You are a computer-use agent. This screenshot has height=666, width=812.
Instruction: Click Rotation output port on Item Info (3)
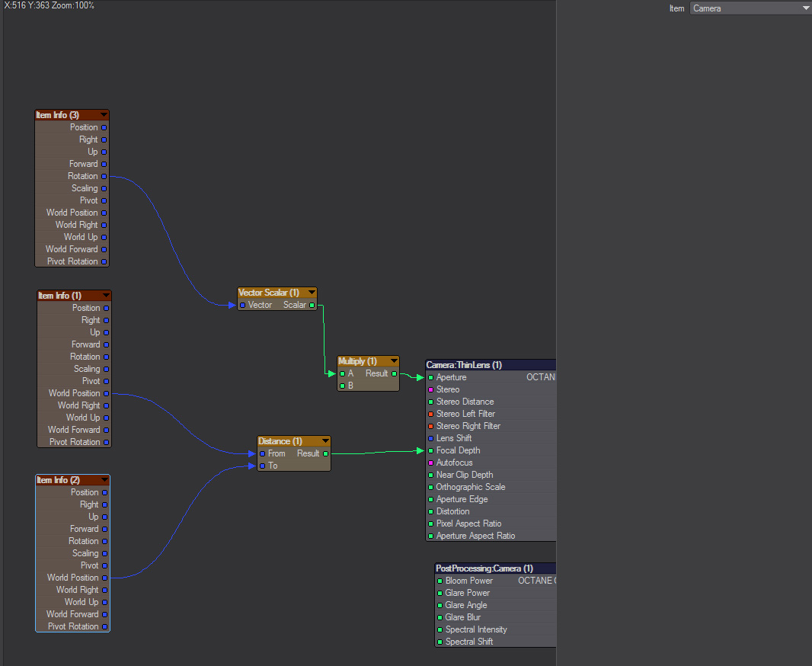point(104,176)
